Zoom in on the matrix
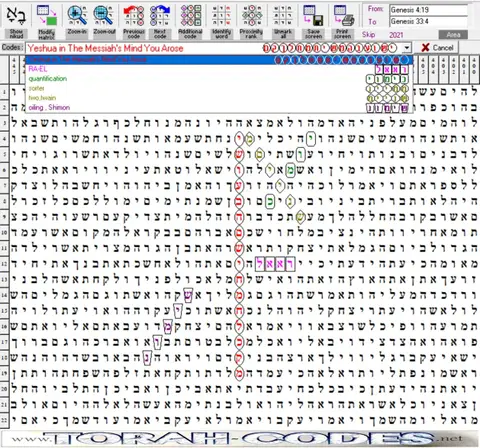480x448 pixels. coord(77,21)
